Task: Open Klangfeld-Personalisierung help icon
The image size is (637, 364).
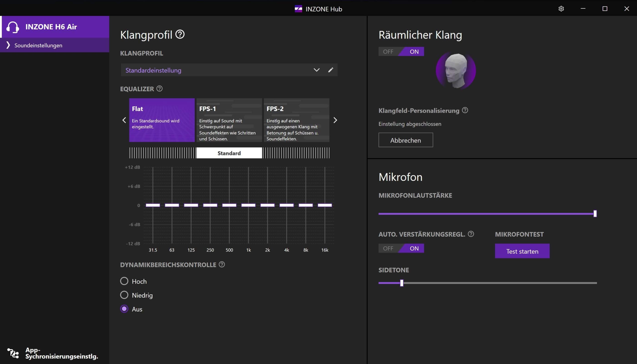Action: click(x=465, y=110)
